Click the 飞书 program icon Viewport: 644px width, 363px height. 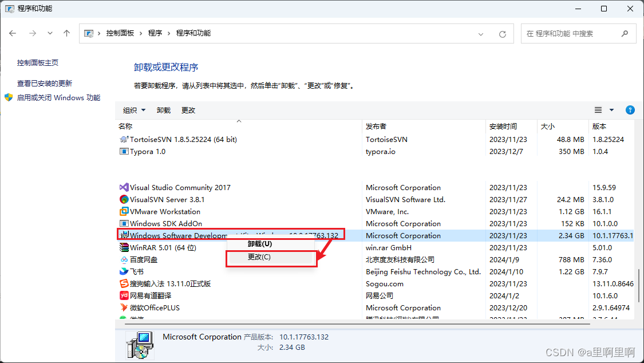pyautogui.click(x=124, y=271)
